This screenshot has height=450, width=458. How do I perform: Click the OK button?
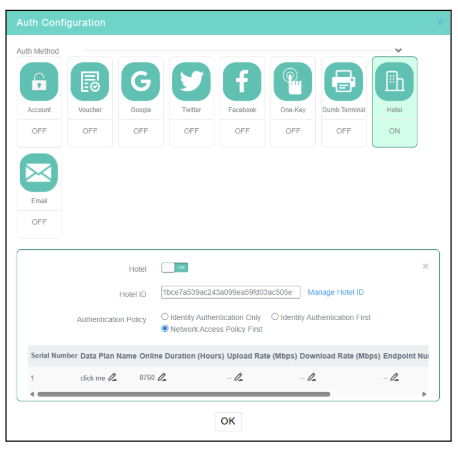coord(228,421)
